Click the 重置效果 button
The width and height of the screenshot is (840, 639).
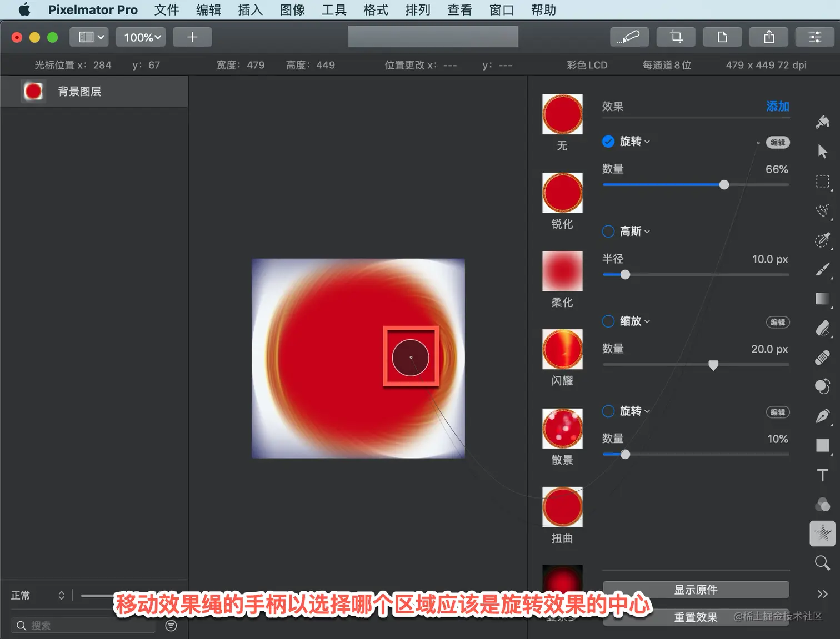coord(696,617)
